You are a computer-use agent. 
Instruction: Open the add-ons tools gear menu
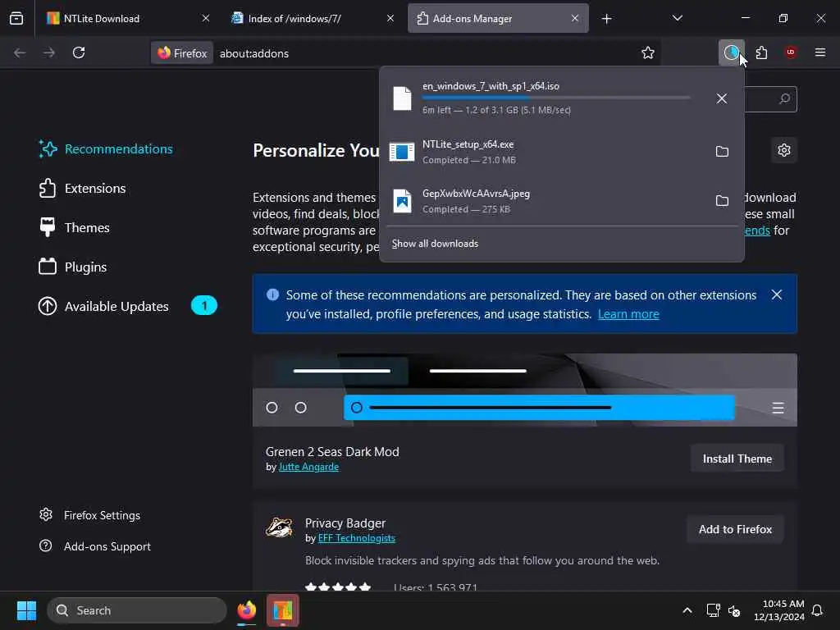[783, 150]
